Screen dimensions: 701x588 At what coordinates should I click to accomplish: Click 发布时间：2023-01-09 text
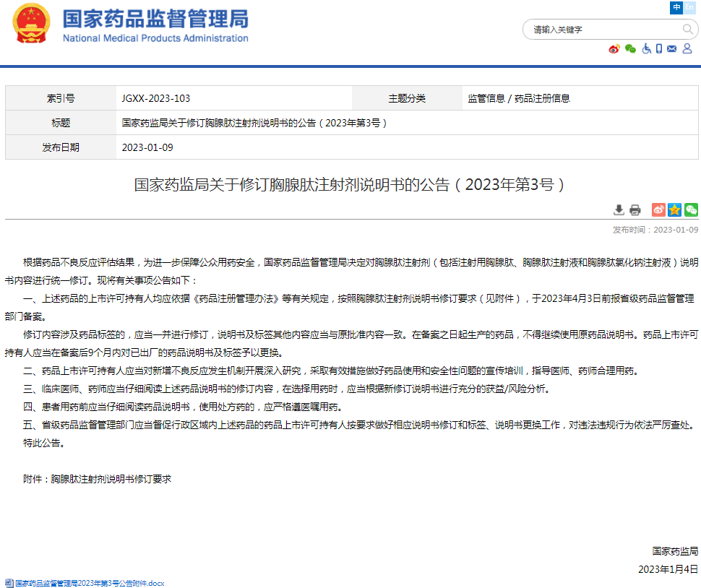tap(655, 230)
